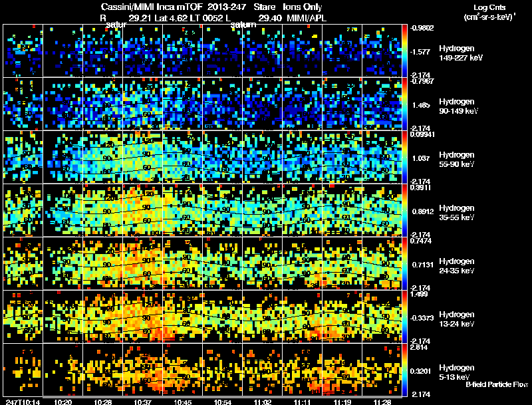Click the Hydrogen 90-149 keV color bar
Screen dimensions: 532x405
coord(404,104)
